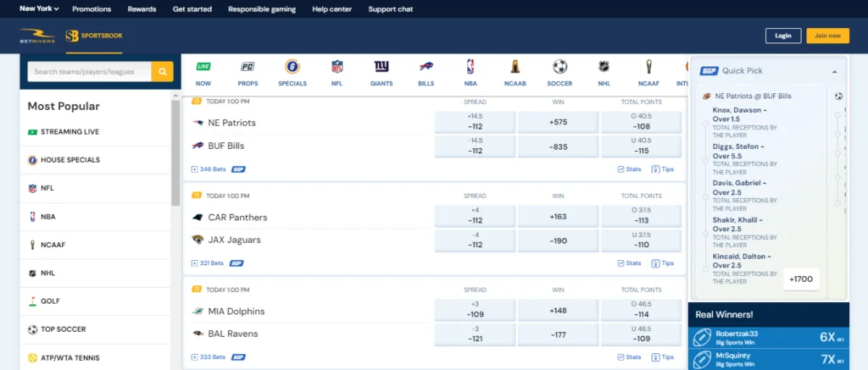Open the New York state dropdown

click(x=39, y=8)
